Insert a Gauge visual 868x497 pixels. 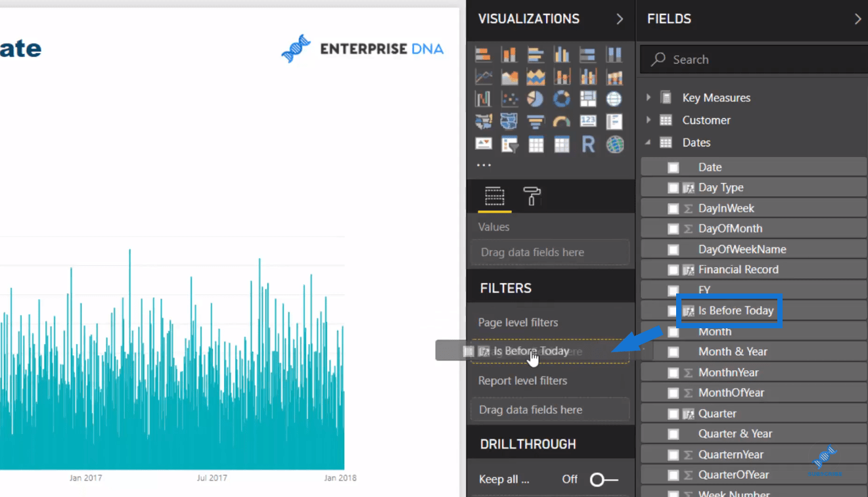click(x=562, y=121)
